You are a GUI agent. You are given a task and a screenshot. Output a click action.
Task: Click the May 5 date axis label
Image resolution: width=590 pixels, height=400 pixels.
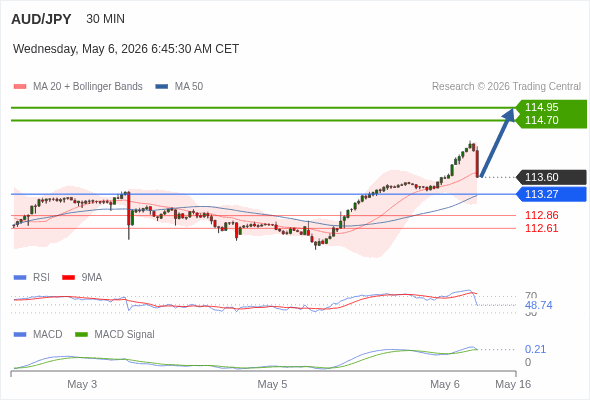point(272,384)
